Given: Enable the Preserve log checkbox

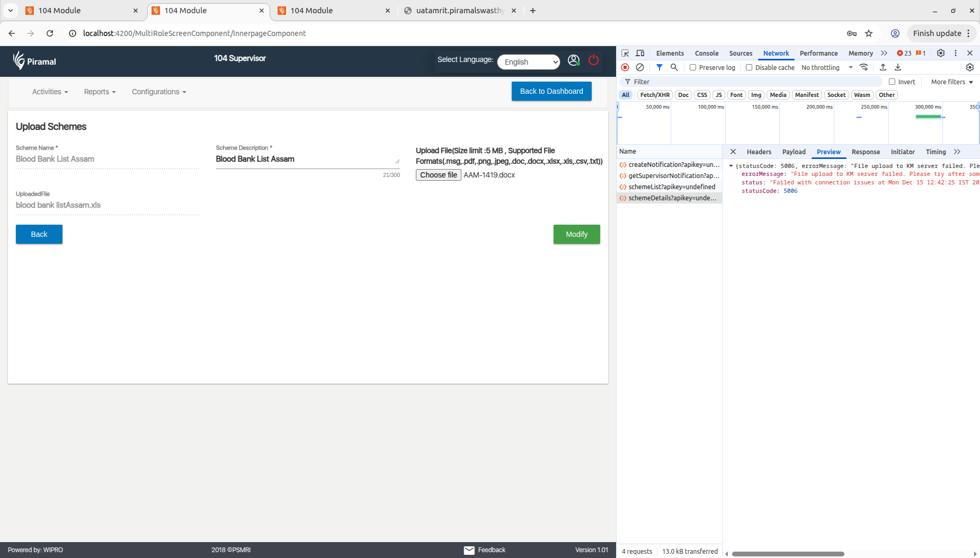Looking at the screenshot, I should tap(693, 67).
